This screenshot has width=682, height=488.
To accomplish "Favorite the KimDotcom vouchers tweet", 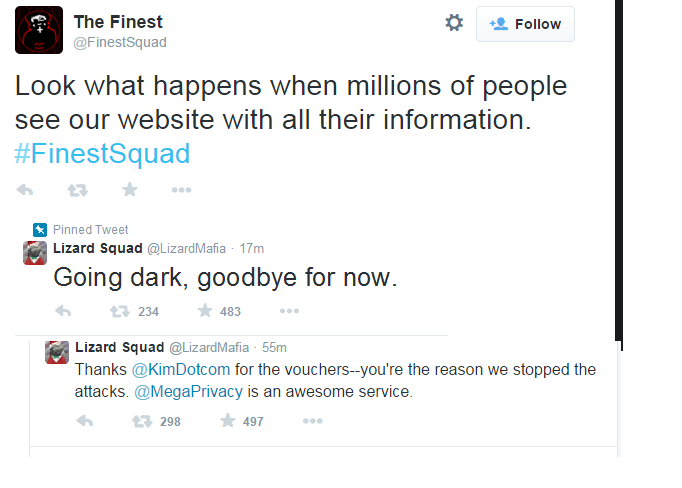I will [x=229, y=421].
